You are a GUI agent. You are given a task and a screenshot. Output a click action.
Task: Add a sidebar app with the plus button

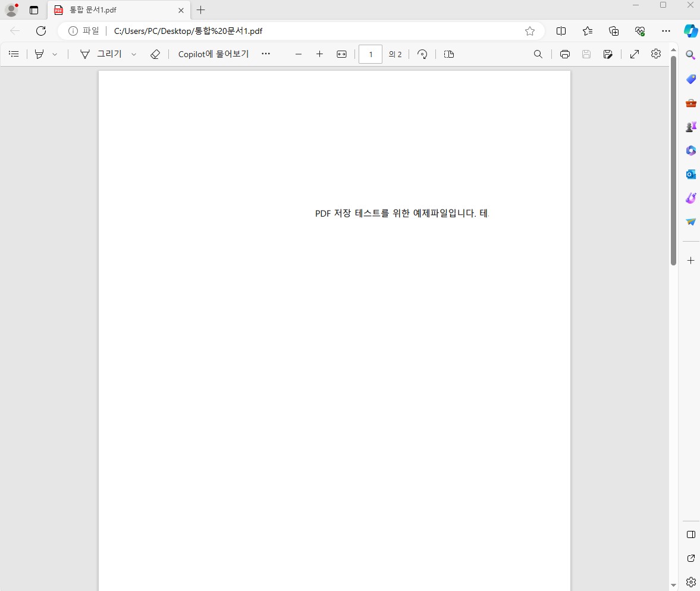tap(690, 261)
